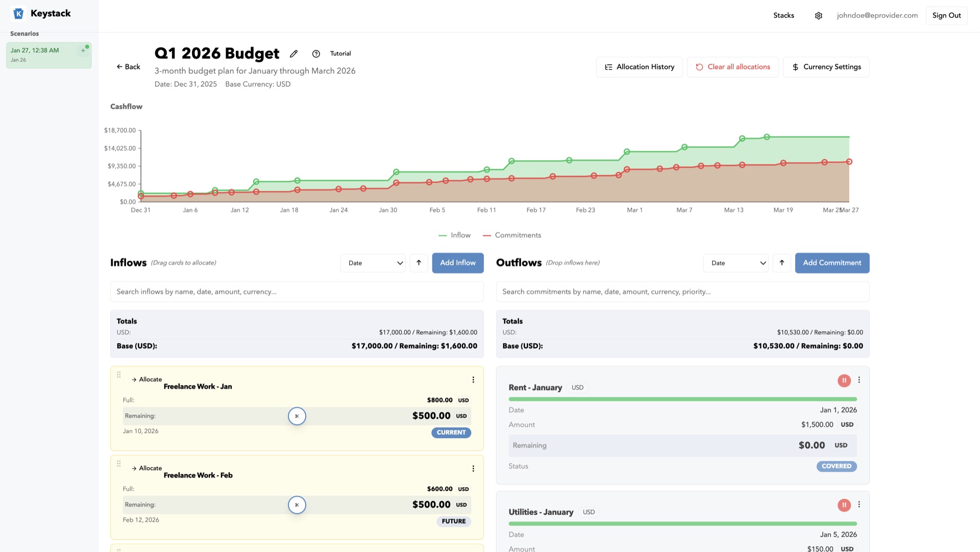Open the Inflows sort-by Date dropdown
The image size is (980, 552).
(373, 263)
